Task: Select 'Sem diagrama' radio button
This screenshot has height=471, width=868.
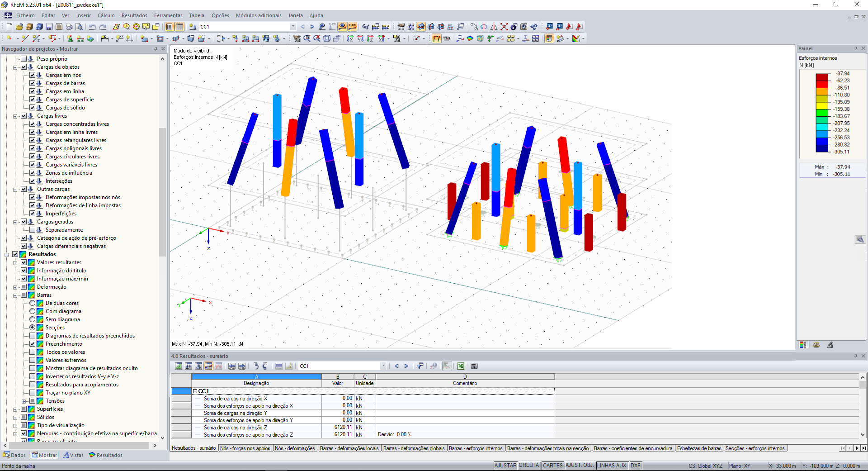Action: 33,319
